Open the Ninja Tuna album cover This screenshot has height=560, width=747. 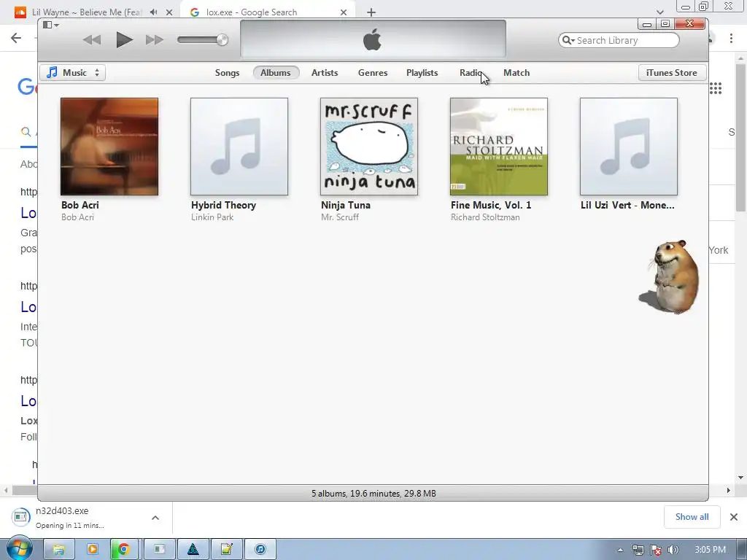click(x=369, y=147)
